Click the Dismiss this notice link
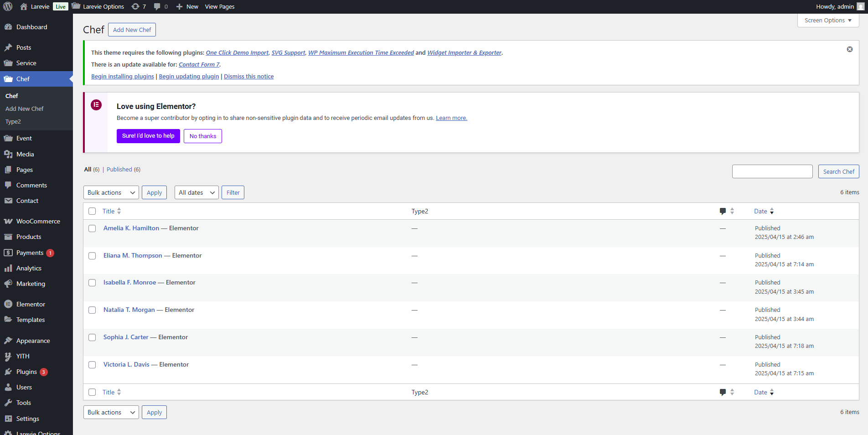This screenshot has width=868, height=435. (249, 76)
